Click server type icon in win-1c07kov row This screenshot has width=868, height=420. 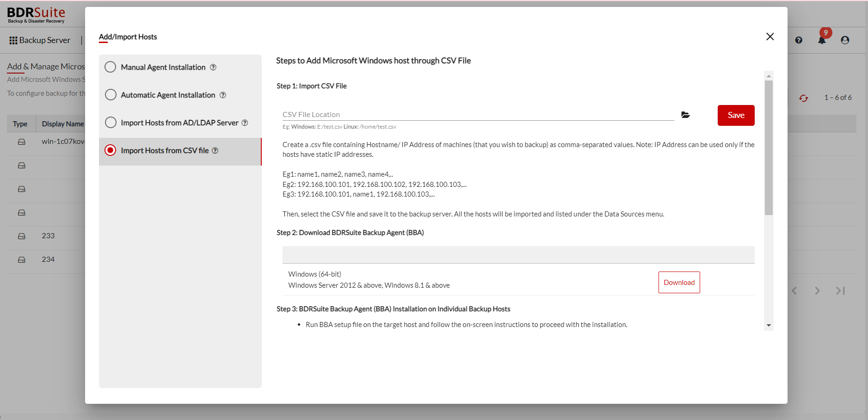pyautogui.click(x=22, y=142)
